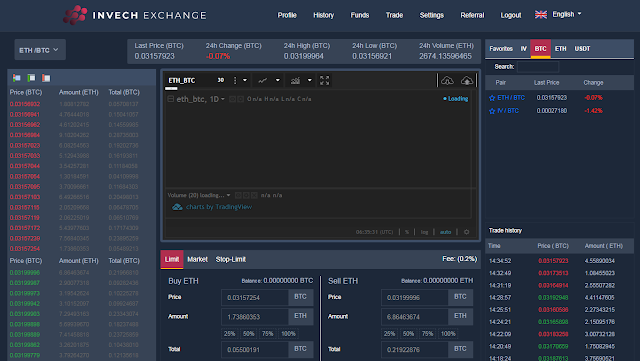
Task: Open eth_btc, 1D legend dropdown
Action: click(222, 99)
